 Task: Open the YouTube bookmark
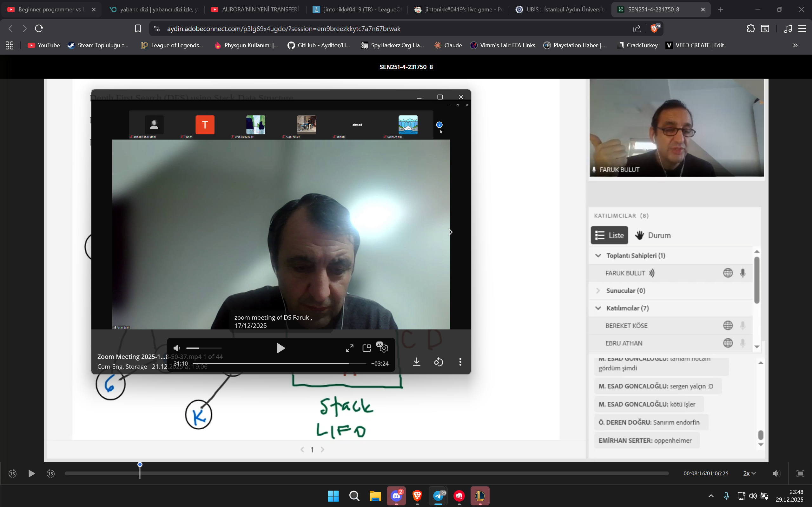pos(43,45)
